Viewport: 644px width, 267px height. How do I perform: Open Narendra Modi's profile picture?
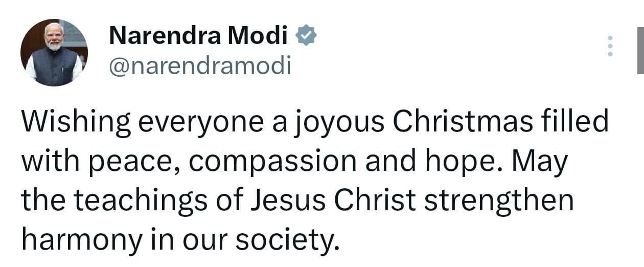coord(54,53)
